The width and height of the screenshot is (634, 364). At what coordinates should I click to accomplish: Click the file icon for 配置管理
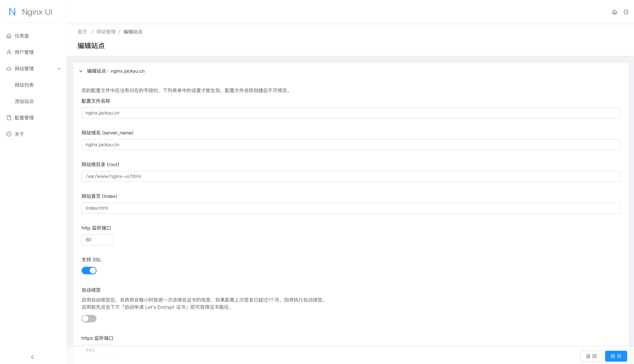[x=9, y=118]
